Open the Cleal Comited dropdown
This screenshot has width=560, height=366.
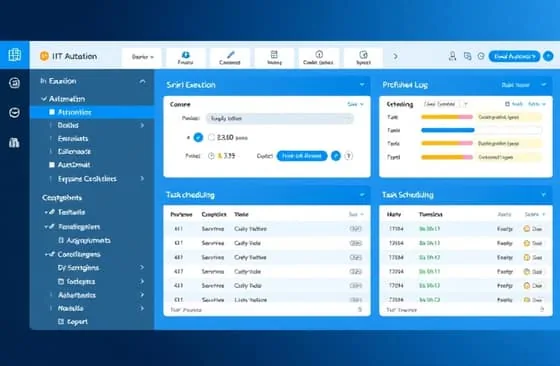445,104
